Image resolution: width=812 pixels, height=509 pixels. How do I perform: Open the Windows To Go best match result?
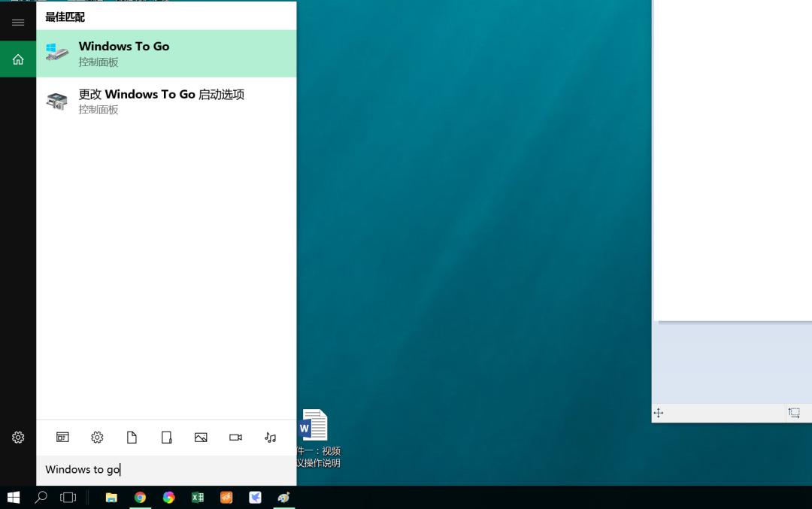pyautogui.click(x=165, y=53)
